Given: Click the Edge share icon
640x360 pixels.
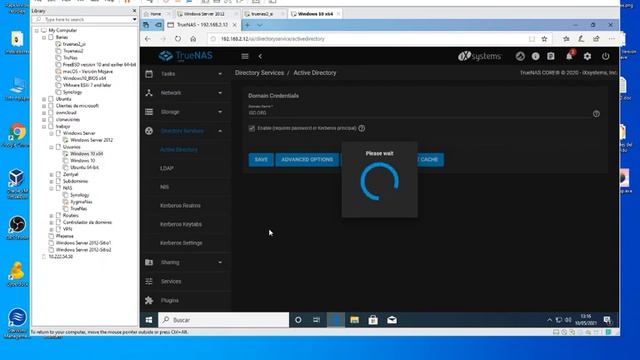Looking at the screenshot, I should tap(596, 39).
